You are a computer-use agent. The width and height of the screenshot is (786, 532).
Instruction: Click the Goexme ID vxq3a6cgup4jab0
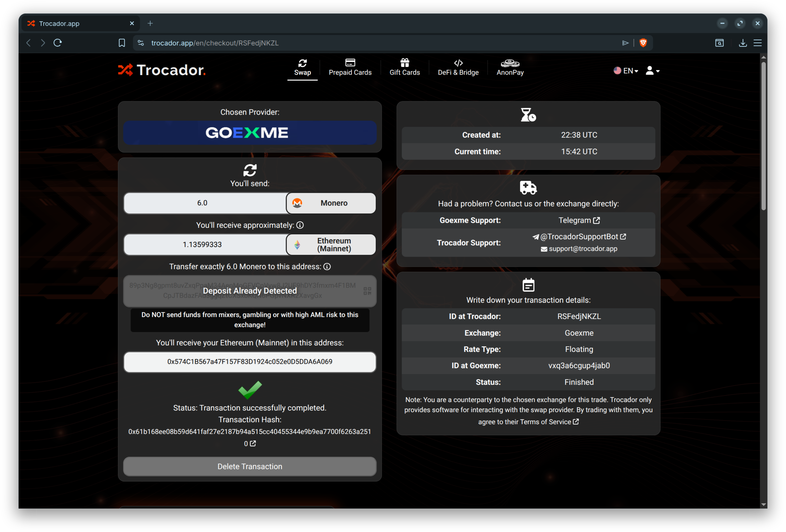click(579, 365)
